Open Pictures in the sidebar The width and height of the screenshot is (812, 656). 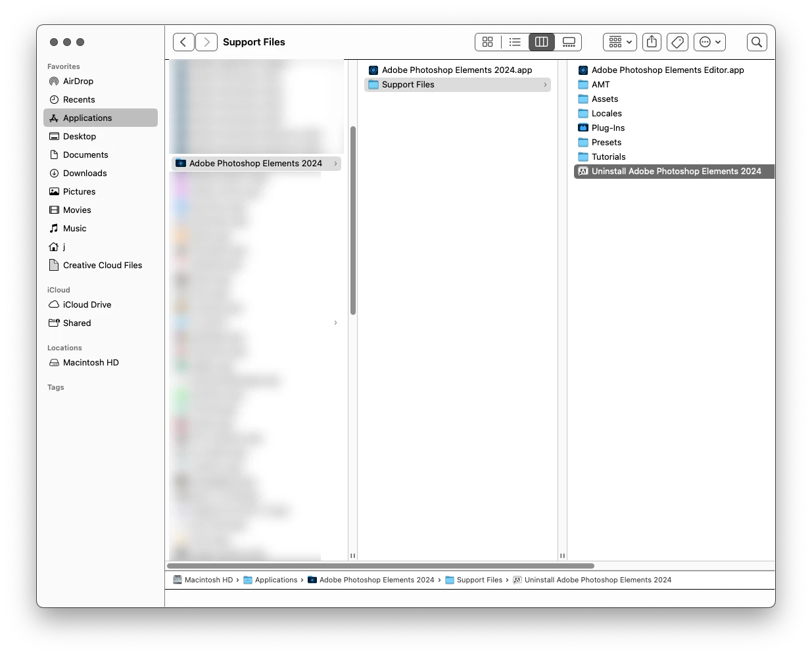[101, 192]
